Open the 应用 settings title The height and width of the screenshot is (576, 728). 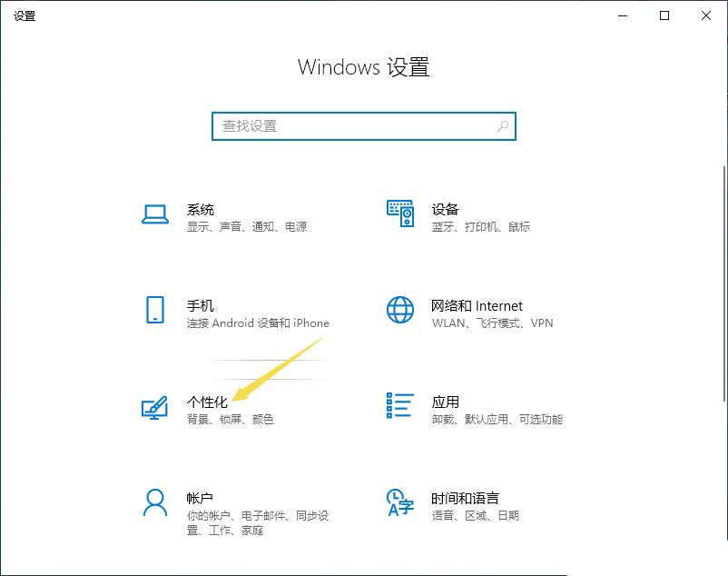(x=445, y=402)
